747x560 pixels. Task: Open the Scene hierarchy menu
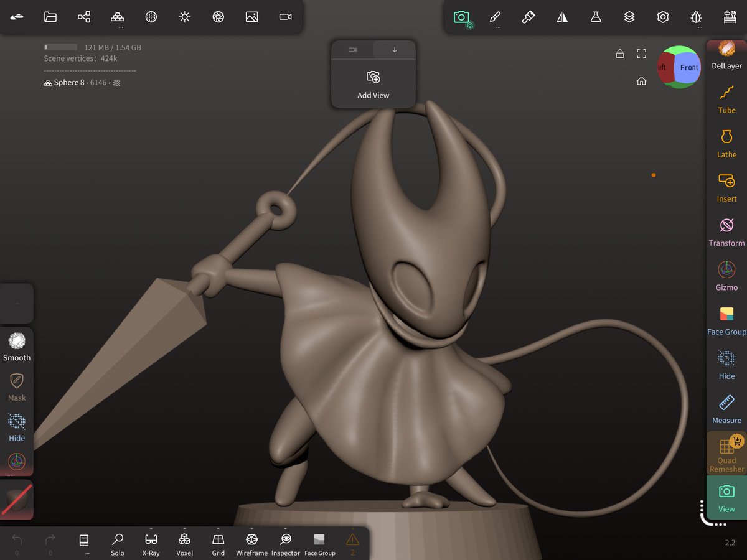(x=84, y=17)
